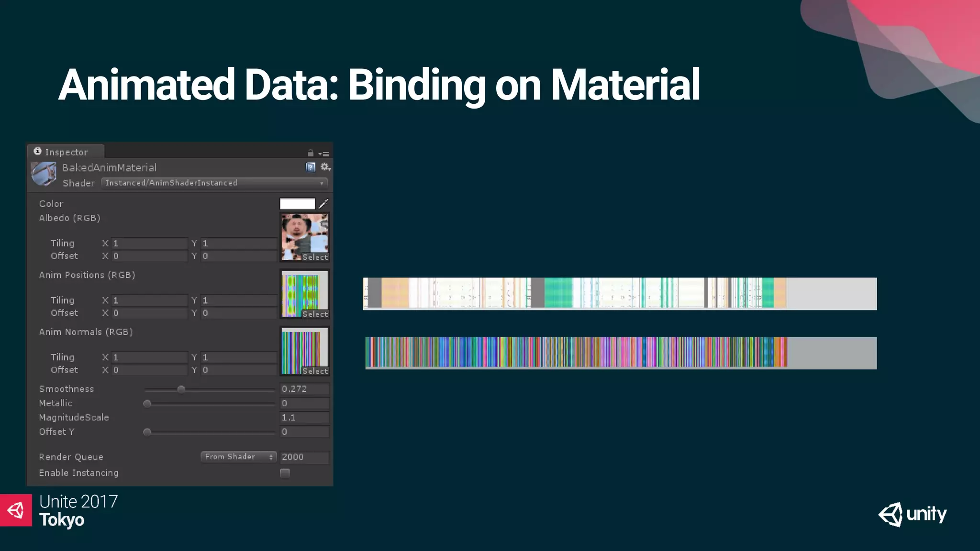Screen dimensions: 980x551
Task: Open the material settings gear menu
Action: click(325, 167)
